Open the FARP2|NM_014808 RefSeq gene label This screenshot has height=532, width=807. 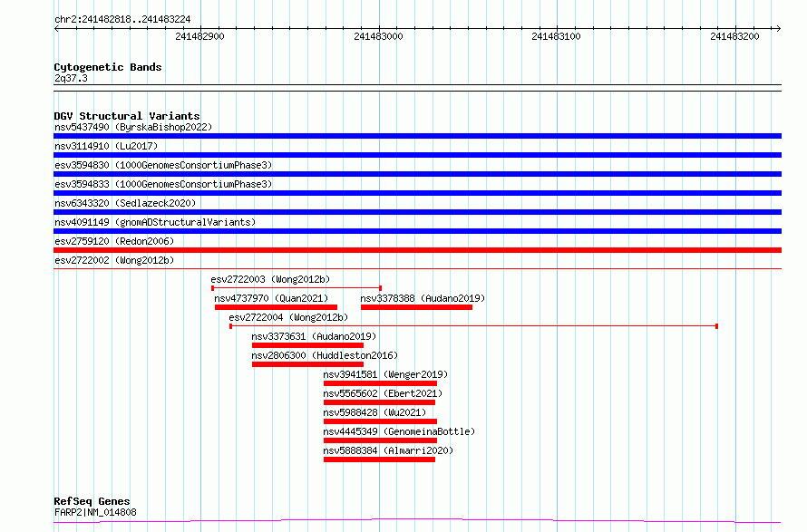[x=95, y=512]
